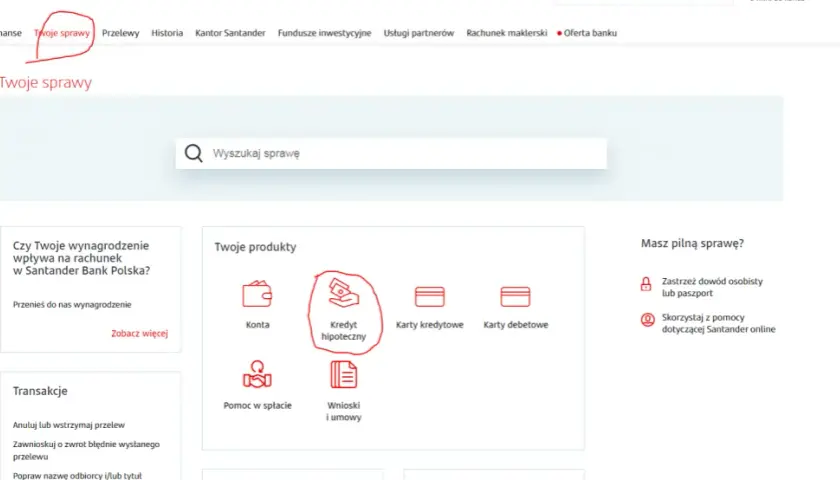Click the padlock icon for blocking ID
The height and width of the screenshot is (480, 840).
click(x=646, y=283)
